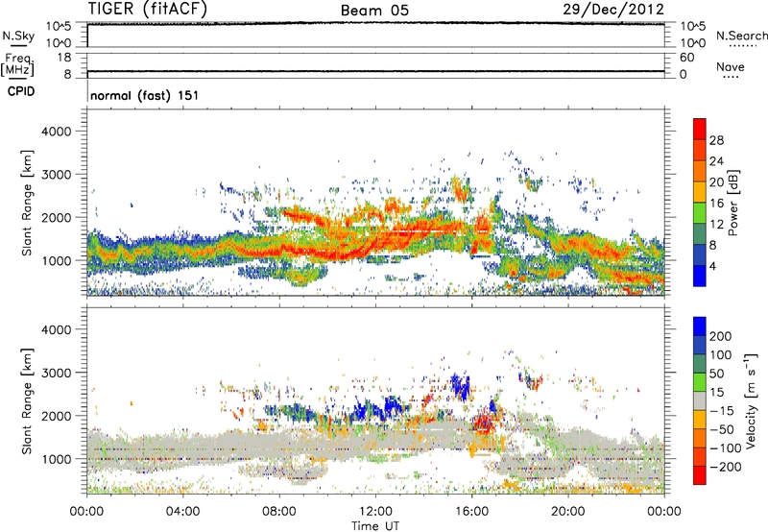The width and height of the screenshot is (768, 532).
Task: Click the 4000 tick on the power panel
Action: click(x=56, y=132)
